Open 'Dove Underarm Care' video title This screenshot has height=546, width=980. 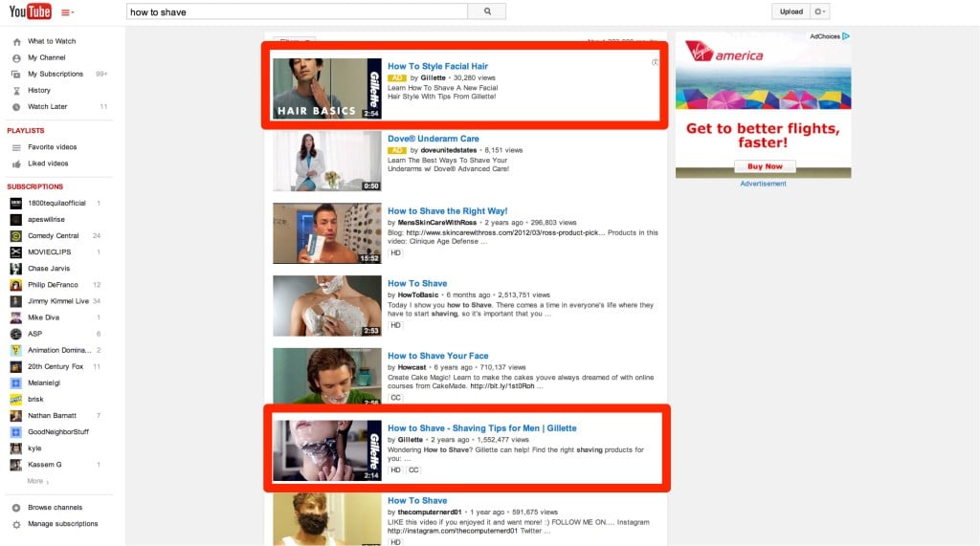[x=434, y=139]
